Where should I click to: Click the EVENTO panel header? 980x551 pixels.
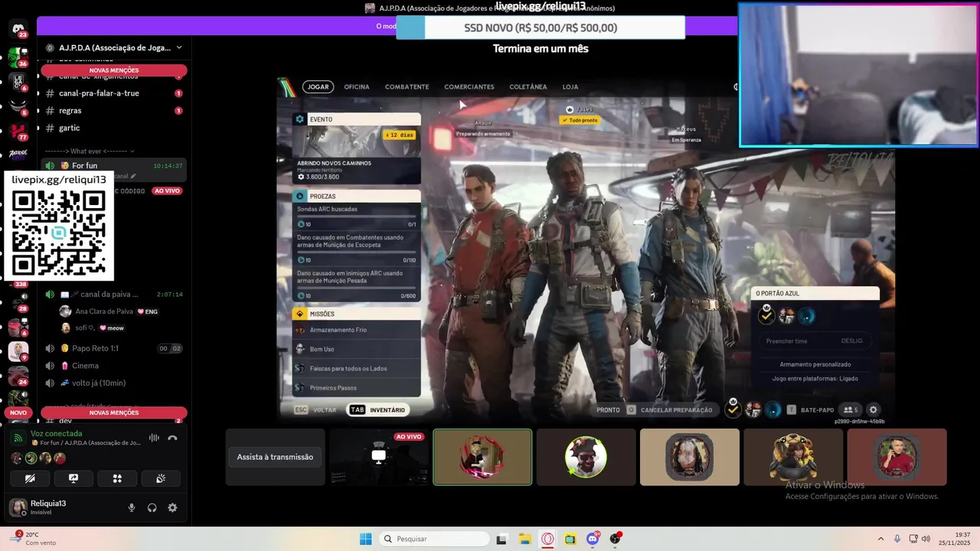click(356, 119)
